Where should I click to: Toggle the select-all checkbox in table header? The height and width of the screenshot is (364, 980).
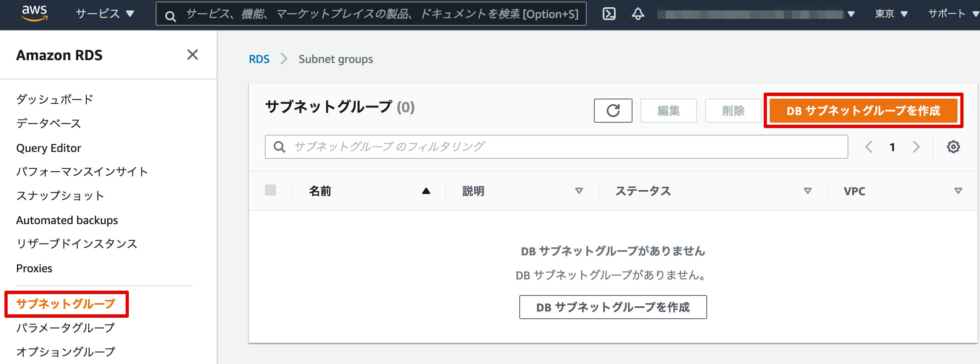pyautogui.click(x=270, y=190)
